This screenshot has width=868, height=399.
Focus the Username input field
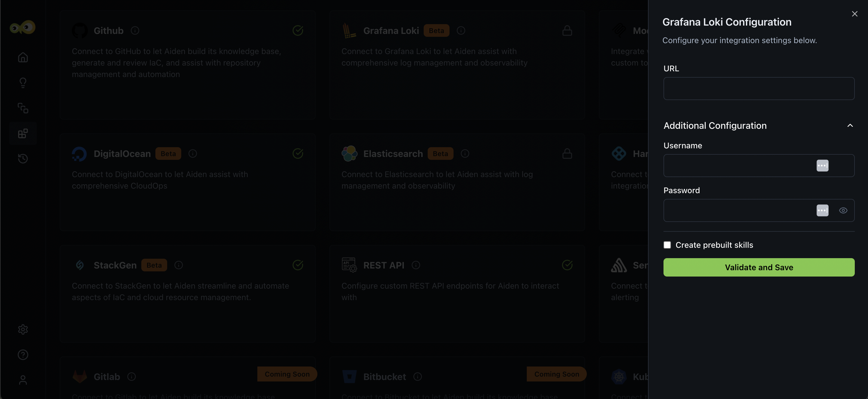(738, 166)
